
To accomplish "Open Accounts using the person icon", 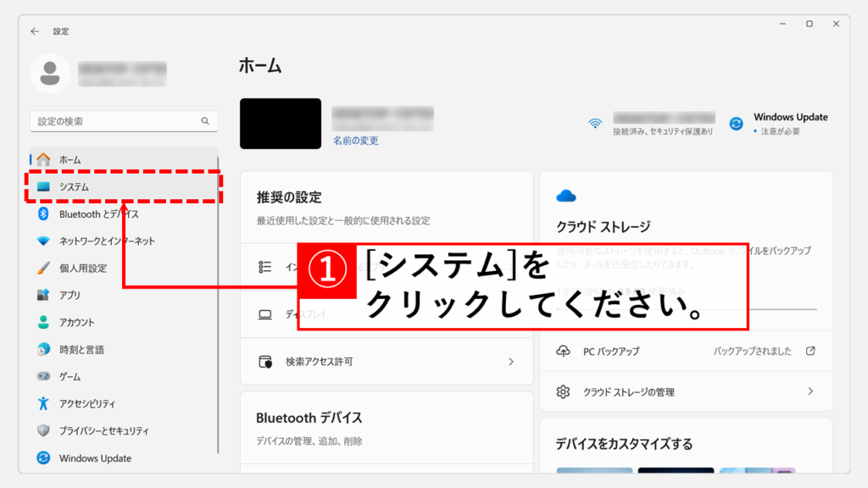I will tap(43, 323).
